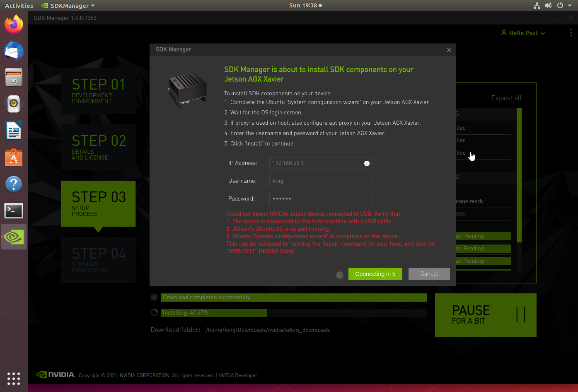The height and width of the screenshot is (392, 578).
Task: Close the SDK Manager dialog
Action: 449,50
